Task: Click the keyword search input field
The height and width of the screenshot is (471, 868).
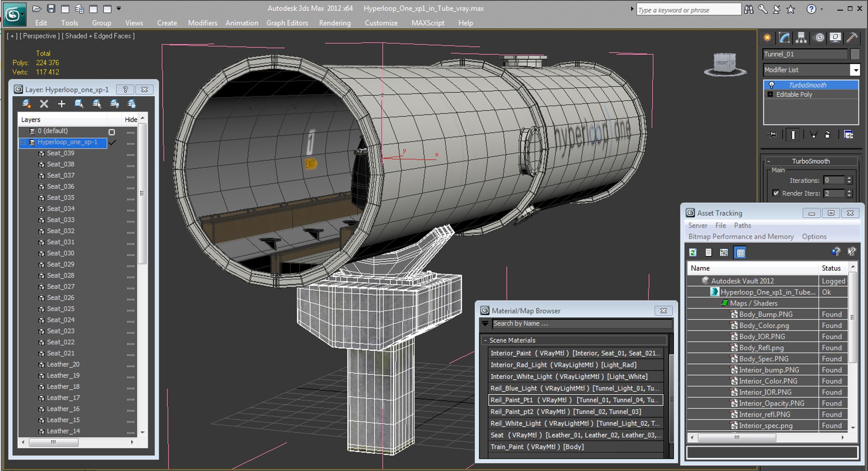Action: [689, 9]
